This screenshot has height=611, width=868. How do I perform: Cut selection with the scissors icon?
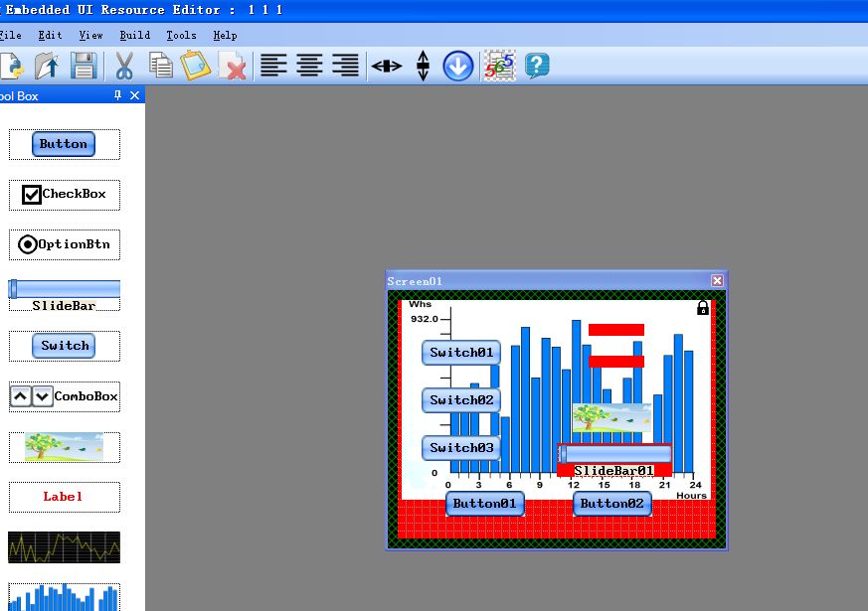click(124, 66)
